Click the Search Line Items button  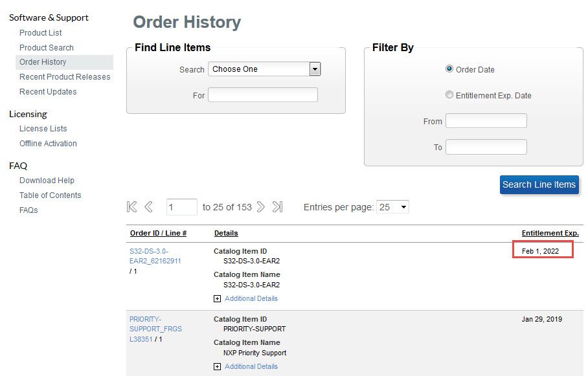[539, 184]
